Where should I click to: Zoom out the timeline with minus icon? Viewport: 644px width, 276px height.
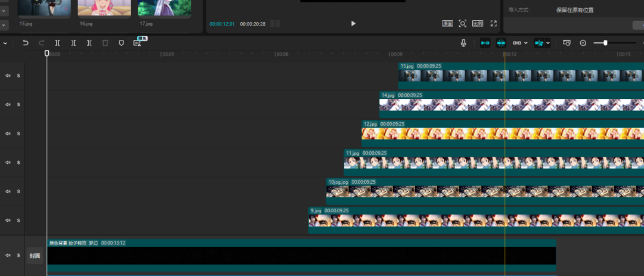(583, 43)
